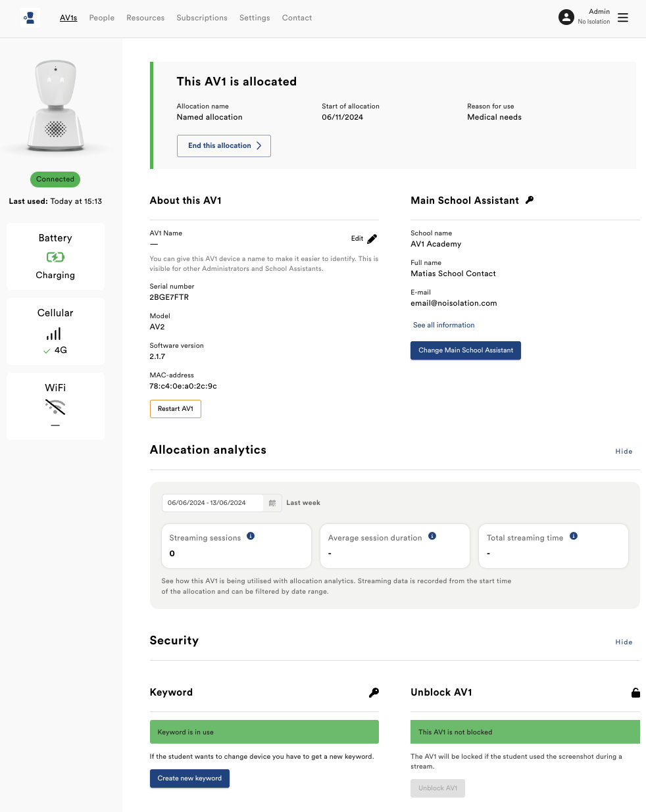Image resolution: width=646 pixels, height=812 pixels.
Task: Click the AV1 Academy school name
Action: coord(436,244)
